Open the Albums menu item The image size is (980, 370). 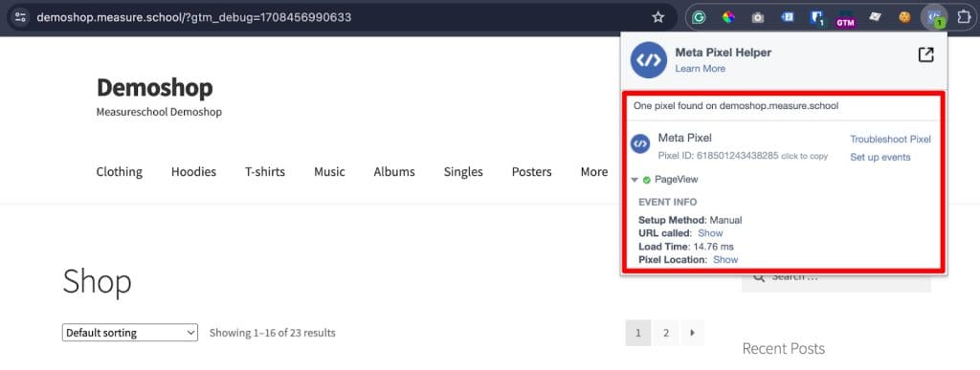tap(394, 171)
